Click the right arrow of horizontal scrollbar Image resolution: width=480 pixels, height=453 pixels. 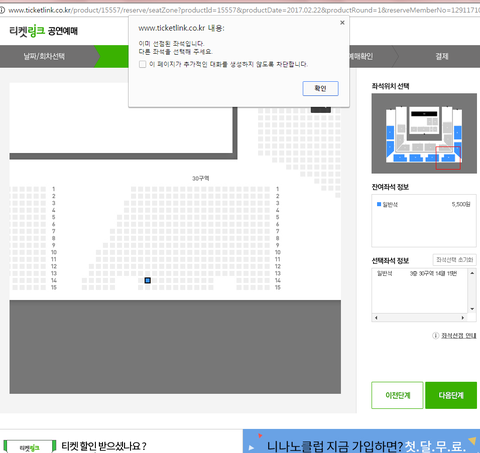463,318
